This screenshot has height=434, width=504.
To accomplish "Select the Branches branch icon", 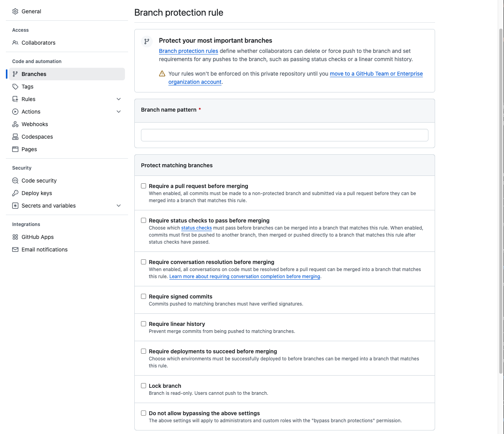I will coord(15,74).
